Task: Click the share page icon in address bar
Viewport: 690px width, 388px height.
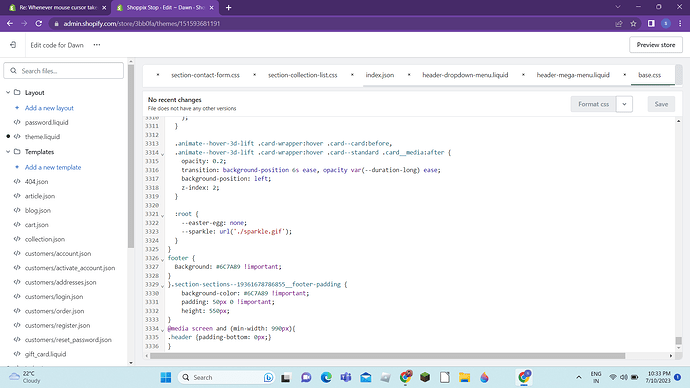Action: (619, 23)
